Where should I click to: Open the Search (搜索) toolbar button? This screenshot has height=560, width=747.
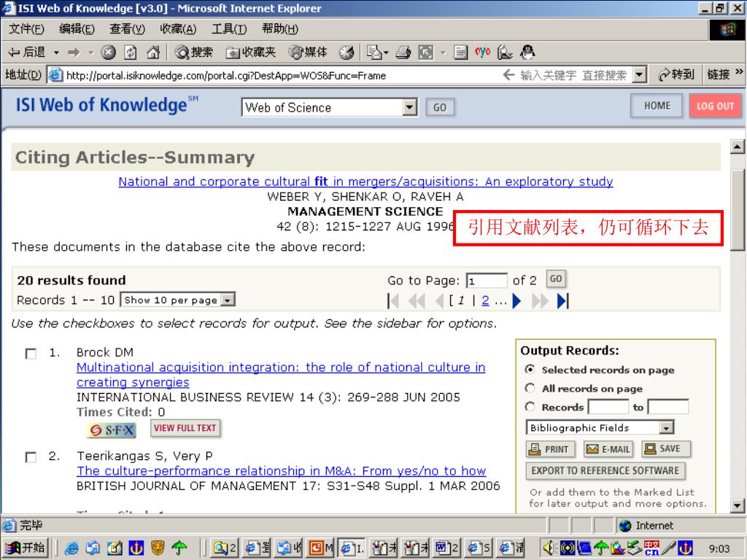[193, 52]
